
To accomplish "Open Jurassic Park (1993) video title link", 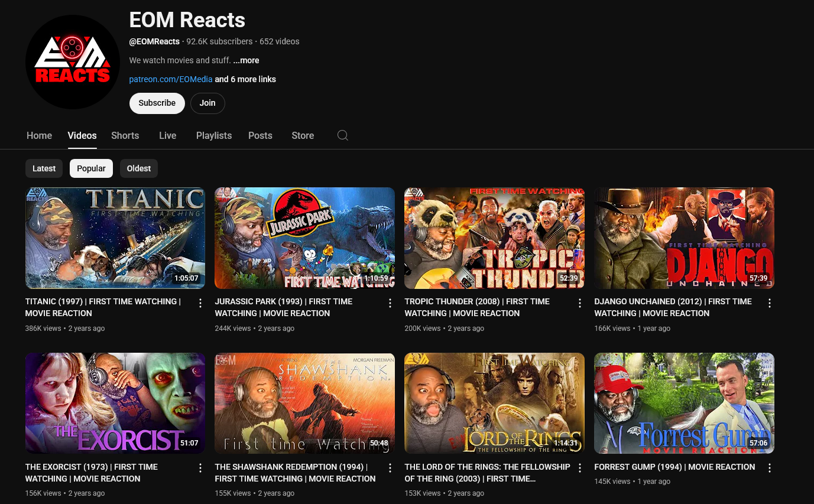I will [284, 307].
